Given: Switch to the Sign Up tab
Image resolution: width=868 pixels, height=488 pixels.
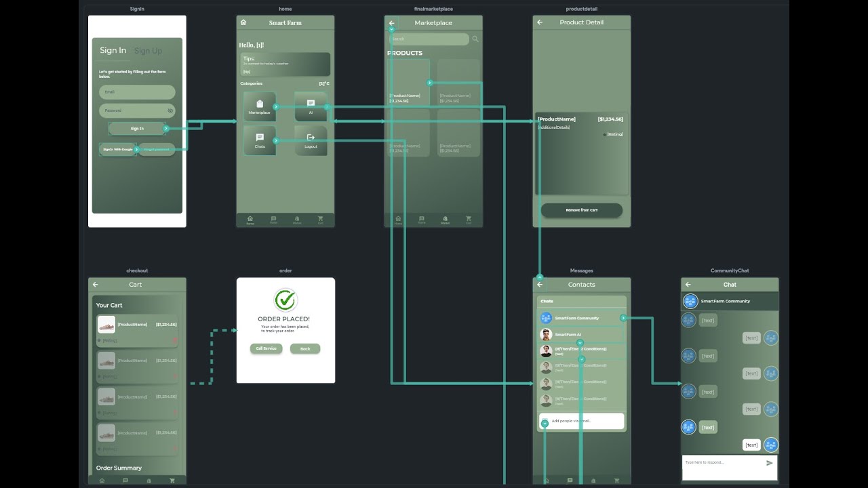Looking at the screenshot, I should (148, 51).
